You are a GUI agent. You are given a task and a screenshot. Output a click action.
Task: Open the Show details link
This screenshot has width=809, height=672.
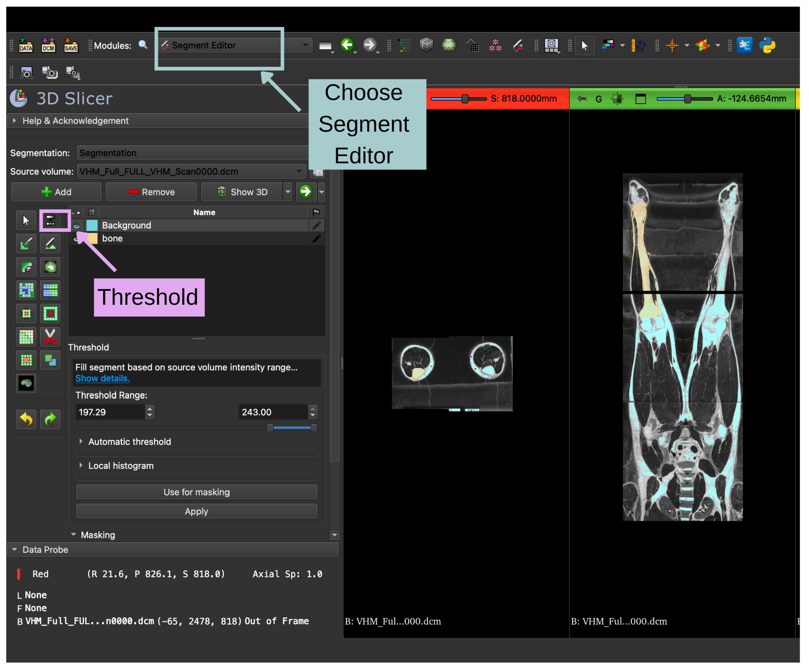click(102, 378)
